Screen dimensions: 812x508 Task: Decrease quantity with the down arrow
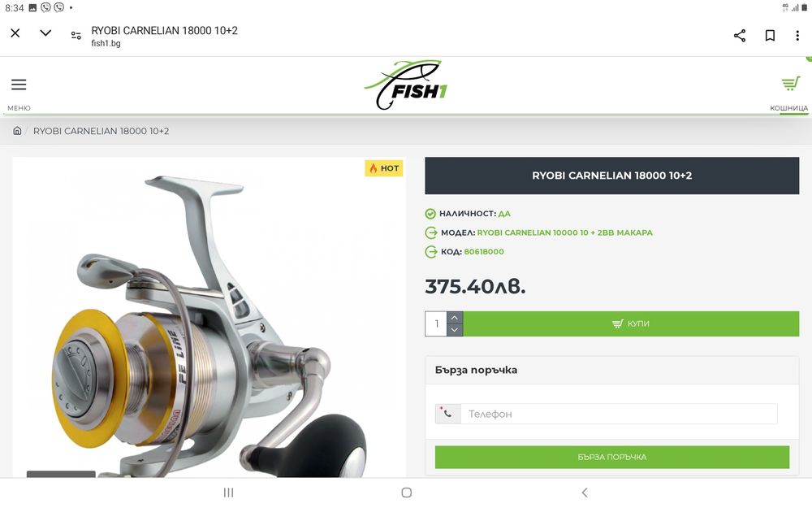pyautogui.click(x=455, y=330)
